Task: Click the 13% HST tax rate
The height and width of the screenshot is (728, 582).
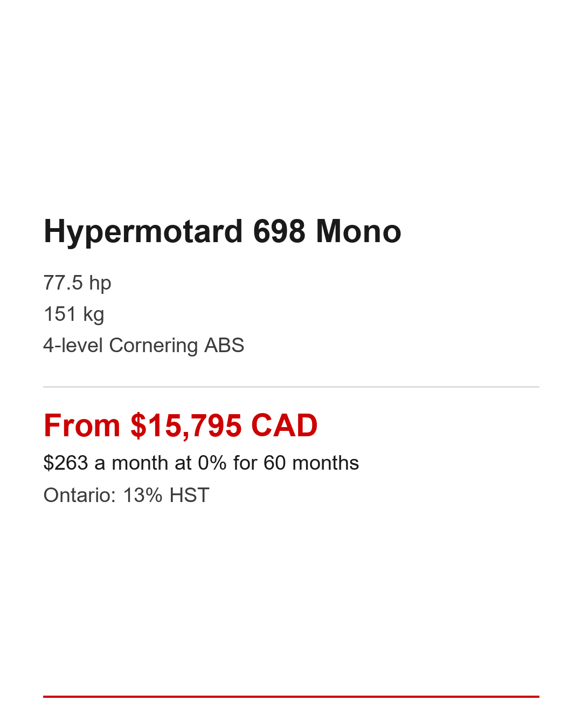Action: point(166,496)
